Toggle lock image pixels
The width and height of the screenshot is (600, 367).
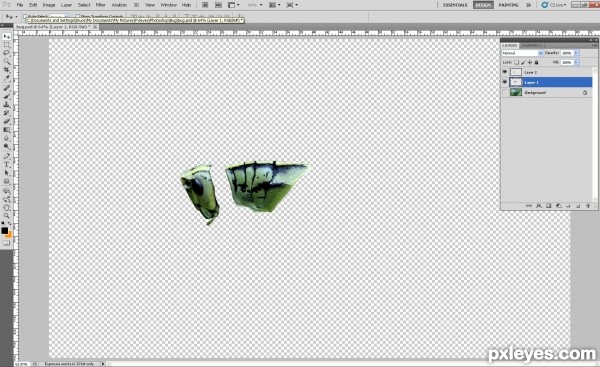point(523,62)
